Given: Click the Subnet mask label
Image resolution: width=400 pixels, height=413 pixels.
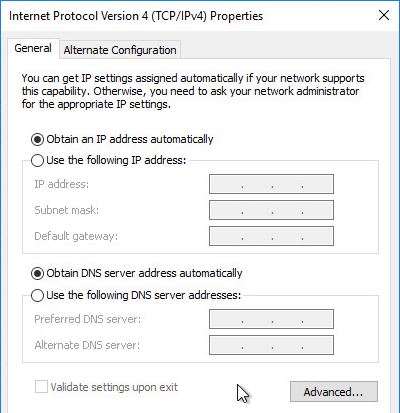Looking at the screenshot, I should [67, 210].
